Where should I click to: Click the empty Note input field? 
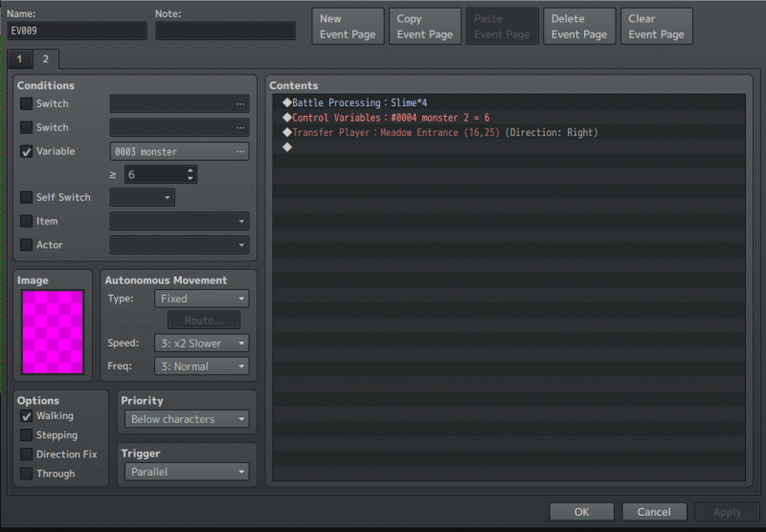pyautogui.click(x=226, y=31)
